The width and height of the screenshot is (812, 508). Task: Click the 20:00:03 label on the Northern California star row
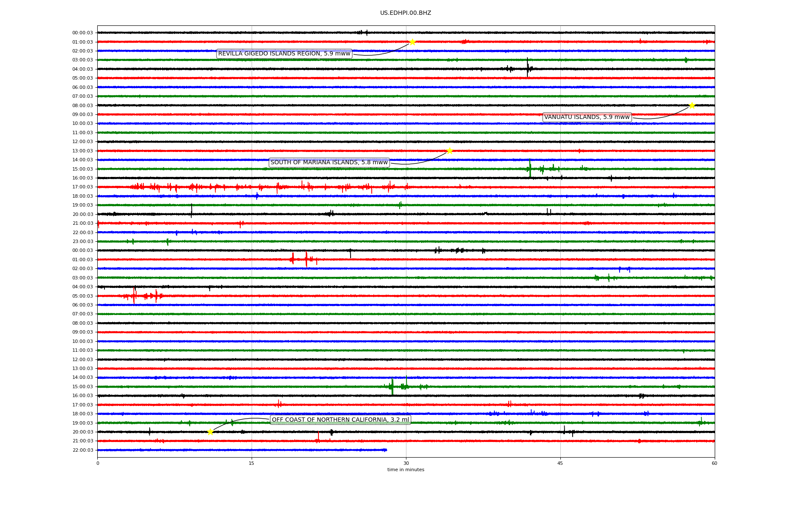(82, 432)
